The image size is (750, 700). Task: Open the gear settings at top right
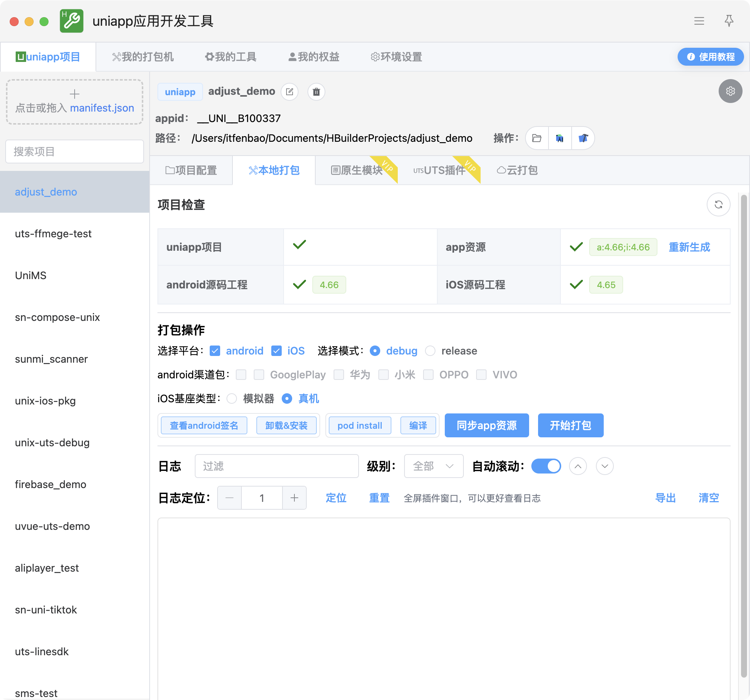coord(730,91)
